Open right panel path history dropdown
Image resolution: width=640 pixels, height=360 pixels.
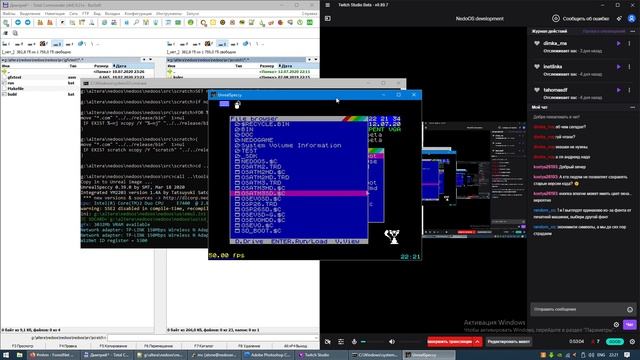pyautogui.click(x=316, y=60)
